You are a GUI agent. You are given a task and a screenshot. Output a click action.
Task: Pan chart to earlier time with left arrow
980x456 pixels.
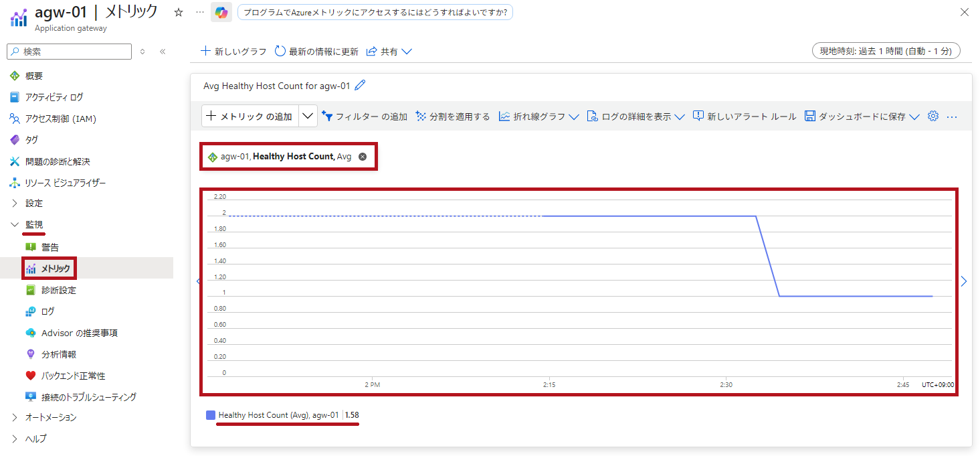click(x=198, y=281)
